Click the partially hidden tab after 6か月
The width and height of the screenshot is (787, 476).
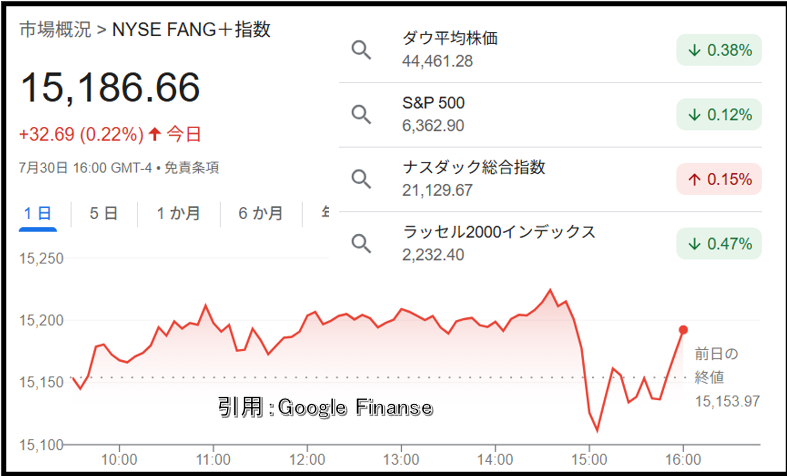pyautogui.click(x=325, y=213)
